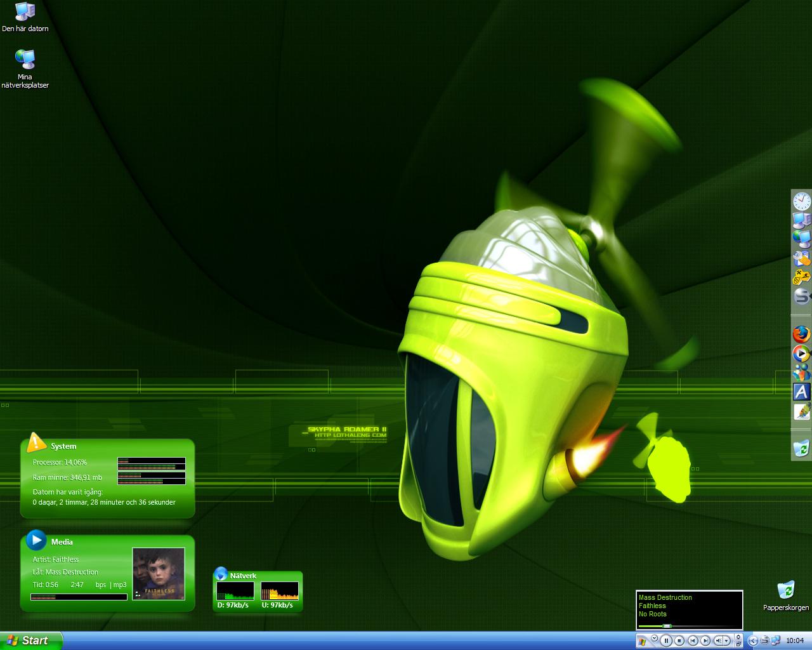Image resolution: width=812 pixels, height=650 pixels.
Task: Toggle the taskbar player info pane
Action: pyautogui.click(x=738, y=637)
